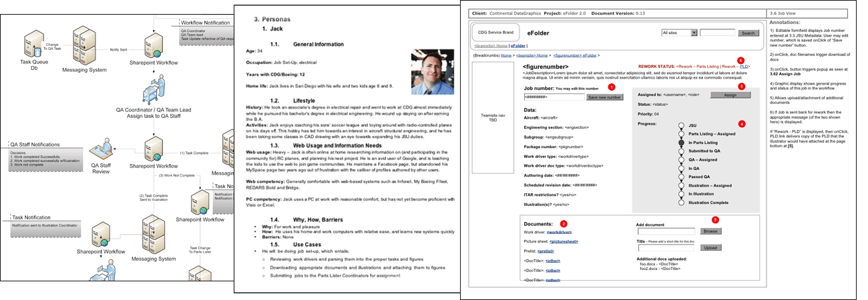The width and height of the screenshot is (868, 300).
Task: Click the 'Rework – Parts Listing' status text
Action: (697, 67)
